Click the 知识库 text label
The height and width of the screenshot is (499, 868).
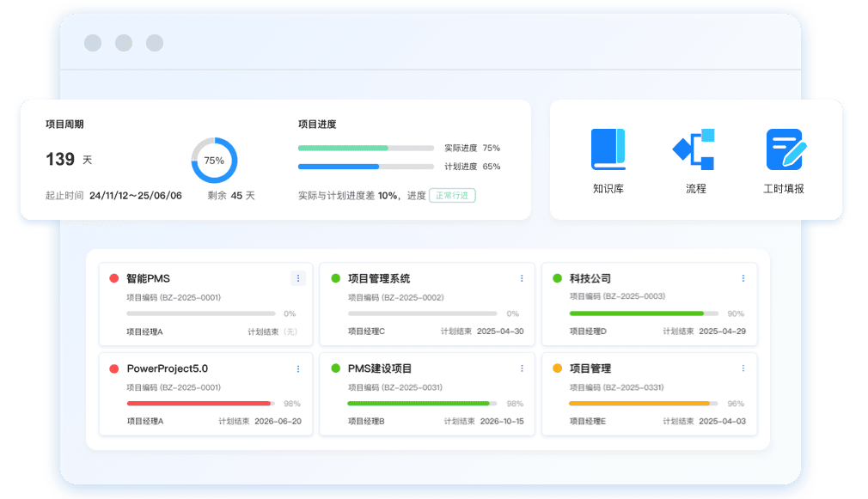point(608,189)
